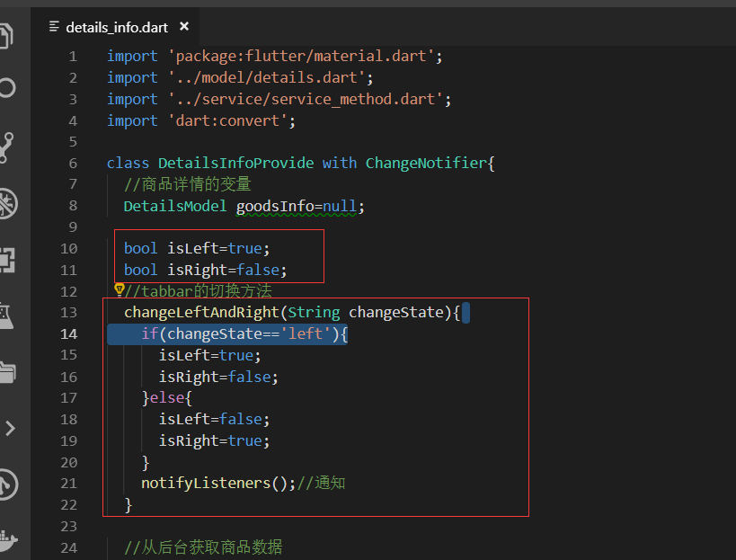Click the underlined goodsInfo=null variable
Viewport: 736px width, 560px height.
click(297, 207)
